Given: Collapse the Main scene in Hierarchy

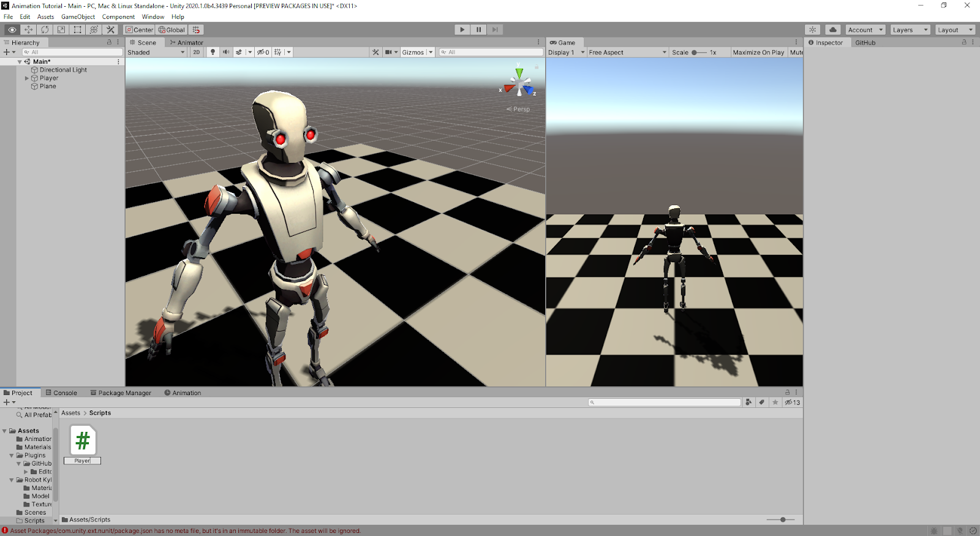Looking at the screenshot, I should pos(20,61).
